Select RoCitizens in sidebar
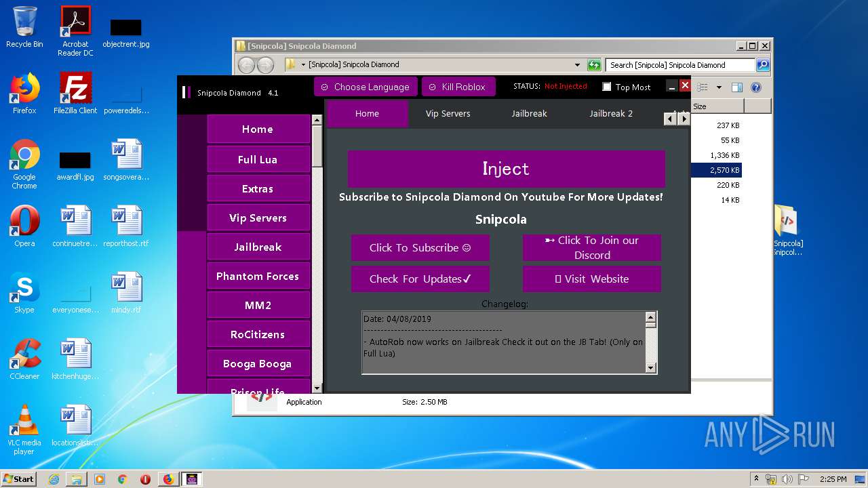The image size is (868, 488). (x=258, y=334)
